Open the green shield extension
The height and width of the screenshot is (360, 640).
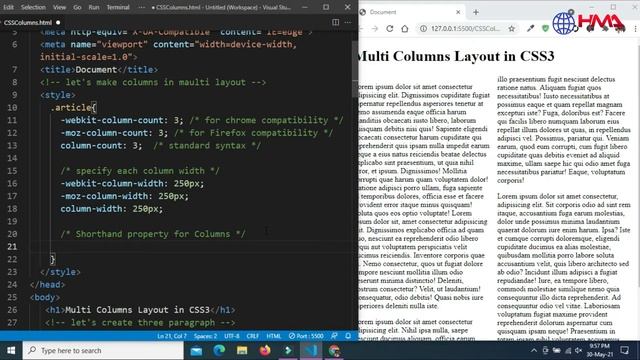[545, 29]
